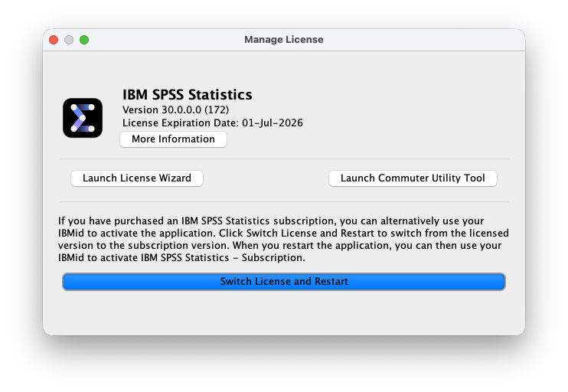
Task: Click the grayed-out minimize window button
Action: click(69, 40)
